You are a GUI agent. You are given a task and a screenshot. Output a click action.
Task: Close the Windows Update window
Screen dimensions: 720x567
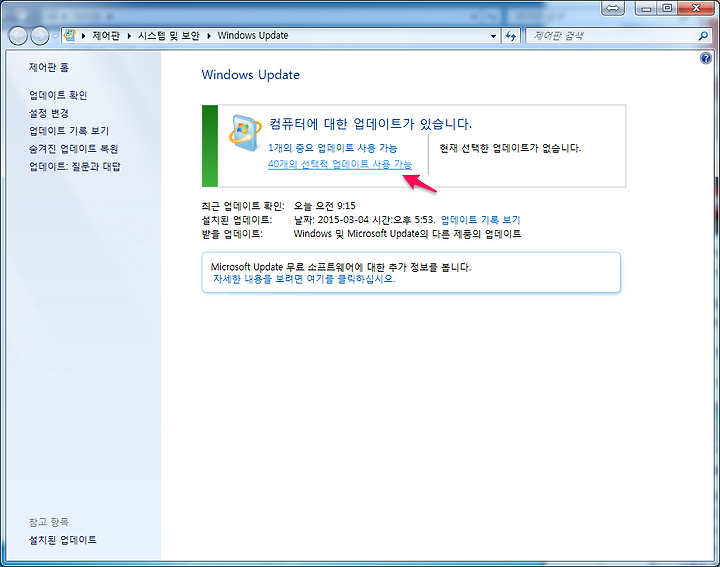click(x=696, y=8)
